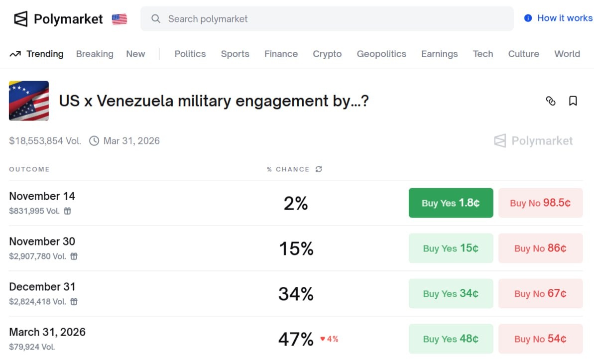Viewport: 594px width, 364px height.
Task: Copy market link with the chain icon
Action: [551, 101]
